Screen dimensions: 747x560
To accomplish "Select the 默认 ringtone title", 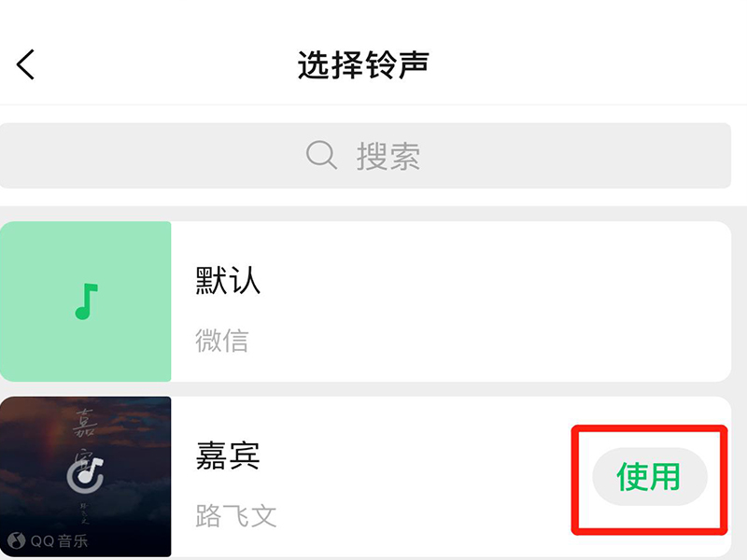I will pos(228,280).
